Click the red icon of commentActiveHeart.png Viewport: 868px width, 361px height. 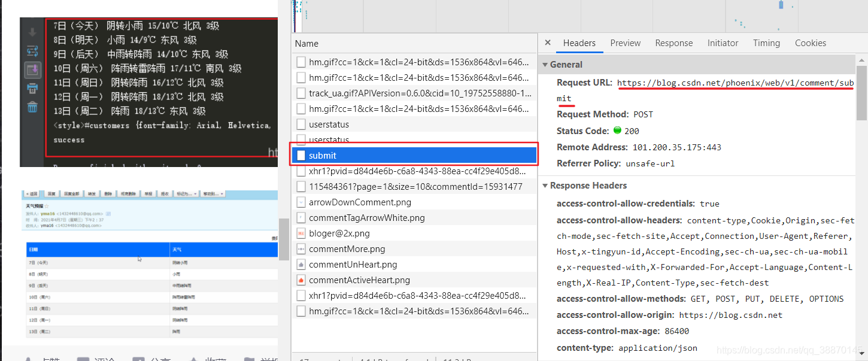point(301,280)
